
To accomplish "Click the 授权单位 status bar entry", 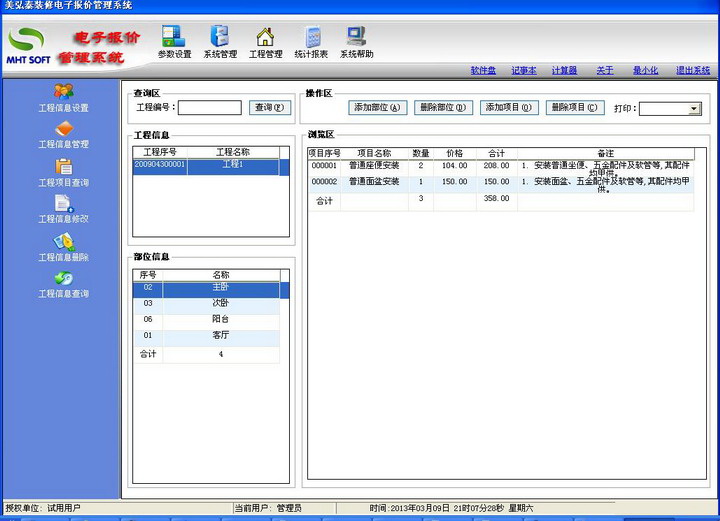I will (43, 508).
